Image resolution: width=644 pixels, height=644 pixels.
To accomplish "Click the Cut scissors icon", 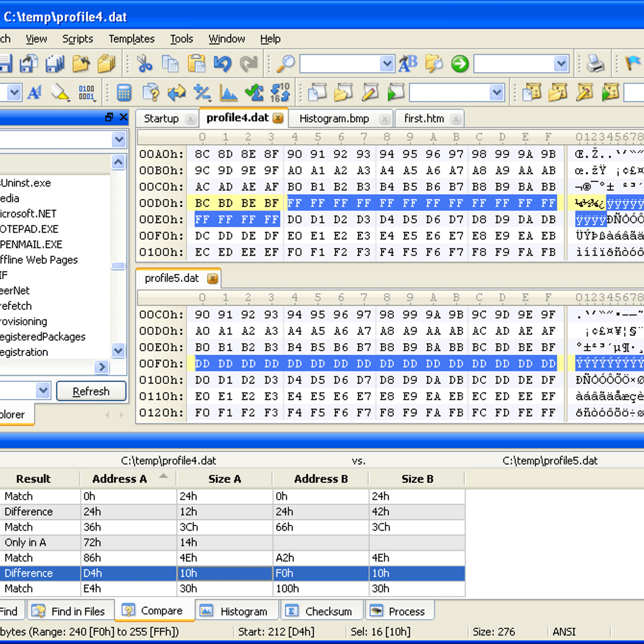I will click(144, 64).
